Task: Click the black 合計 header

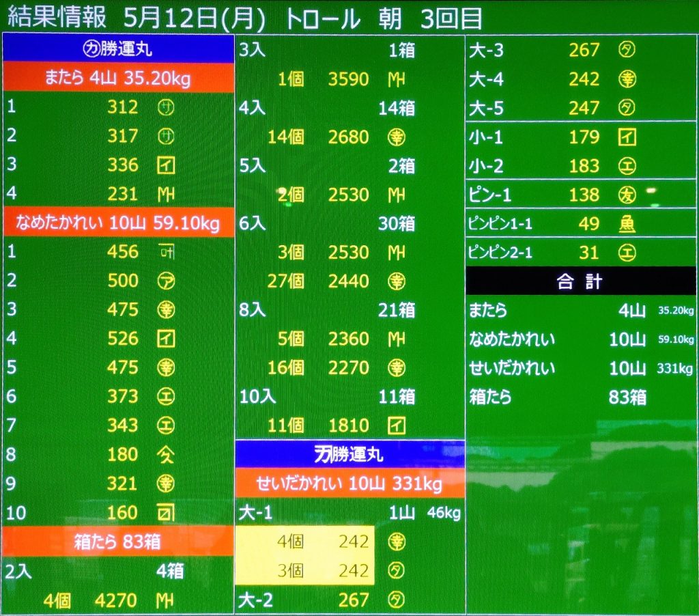Action: pos(580,281)
